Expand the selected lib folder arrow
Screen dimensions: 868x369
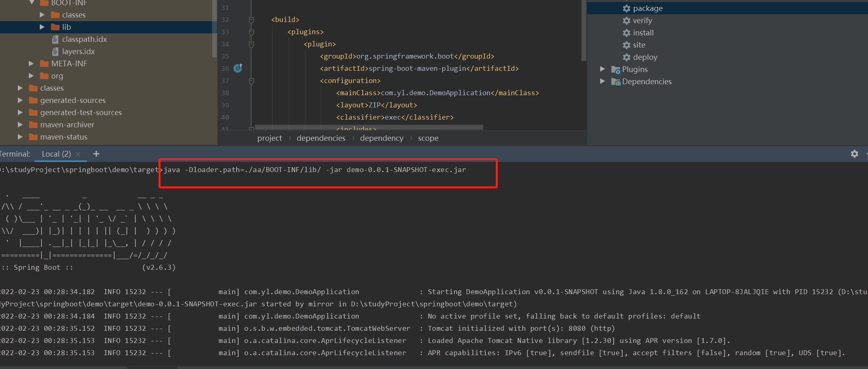(x=42, y=27)
